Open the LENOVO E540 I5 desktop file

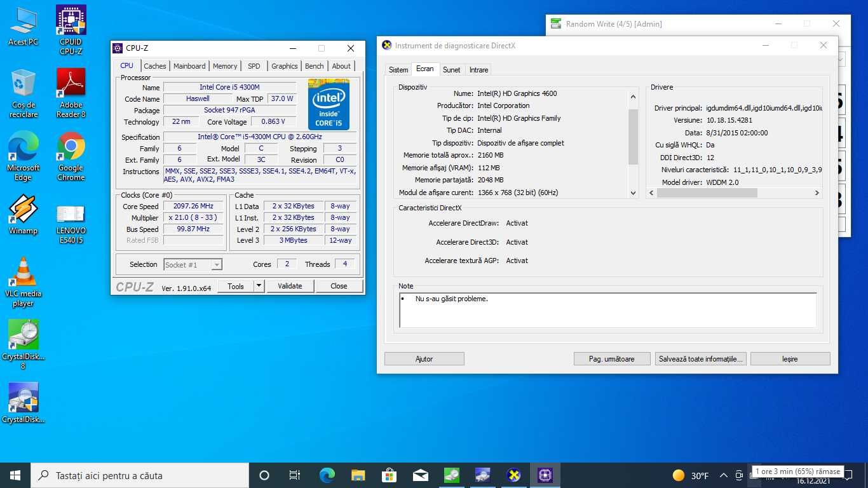pyautogui.click(x=71, y=224)
